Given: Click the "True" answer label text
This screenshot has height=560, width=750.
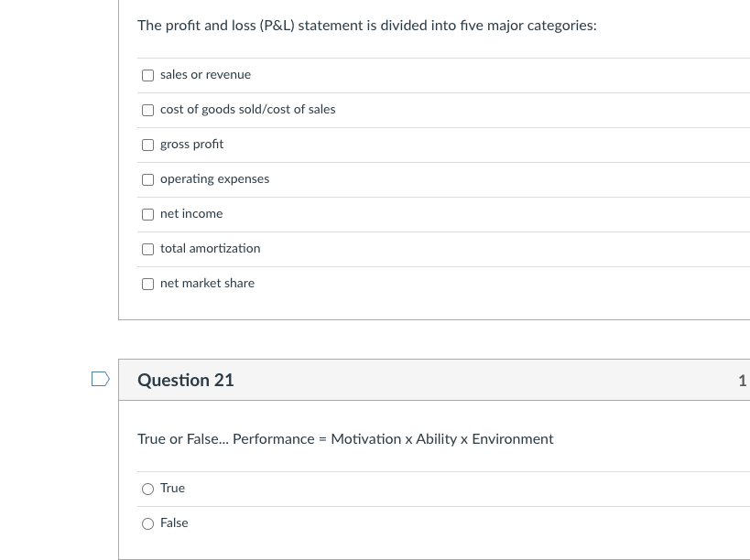Looking at the screenshot, I should tap(172, 488).
